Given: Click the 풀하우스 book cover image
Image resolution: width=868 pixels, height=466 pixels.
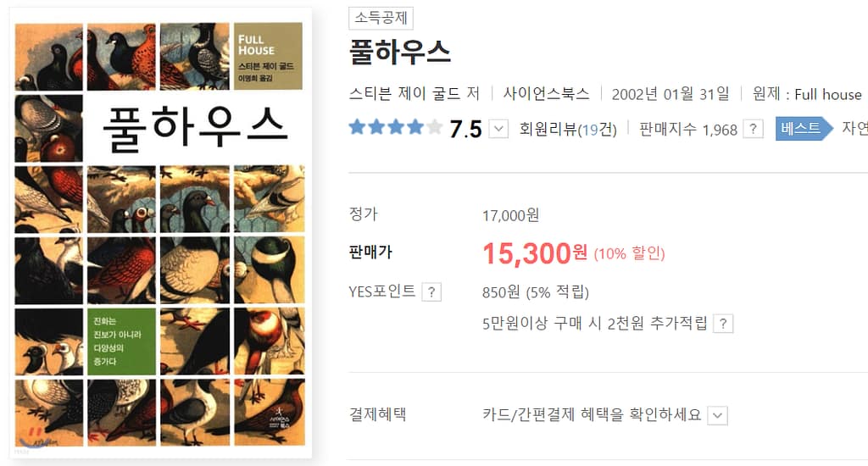Looking at the screenshot, I should (x=160, y=233).
